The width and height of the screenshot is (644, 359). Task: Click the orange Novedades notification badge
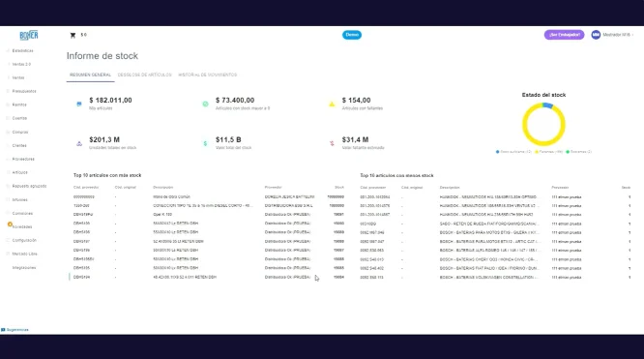[x=10, y=224]
